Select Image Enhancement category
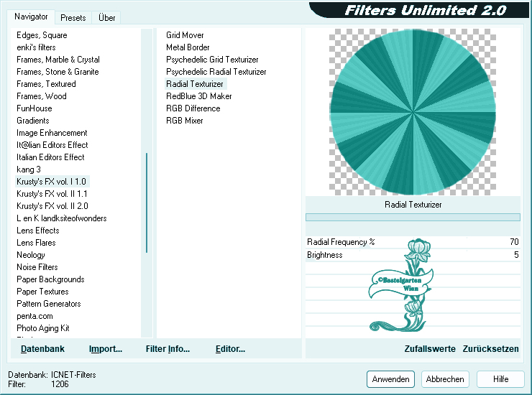The width and height of the screenshot is (532, 395). coord(52,133)
